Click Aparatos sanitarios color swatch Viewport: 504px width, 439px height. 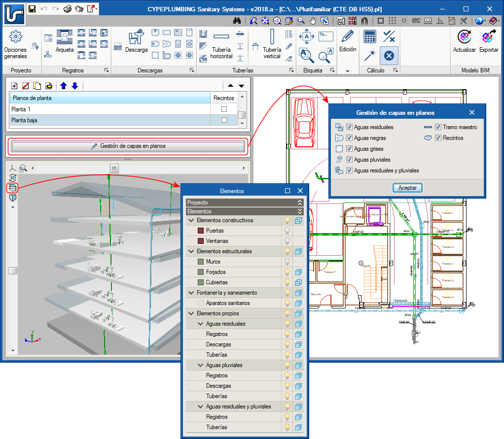click(x=201, y=303)
